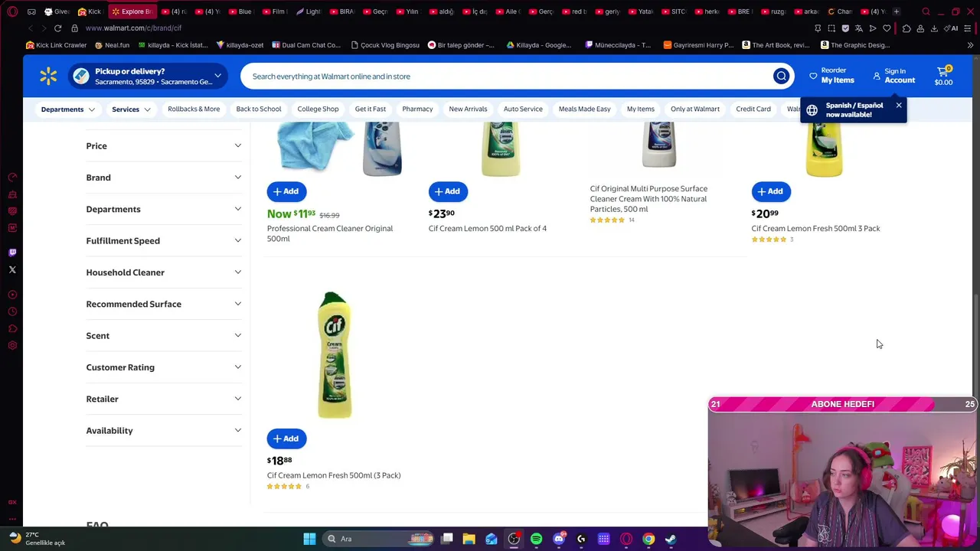Click the Windows taskbar search box
Viewport: 980px width, 551px height.
pyautogui.click(x=379, y=539)
